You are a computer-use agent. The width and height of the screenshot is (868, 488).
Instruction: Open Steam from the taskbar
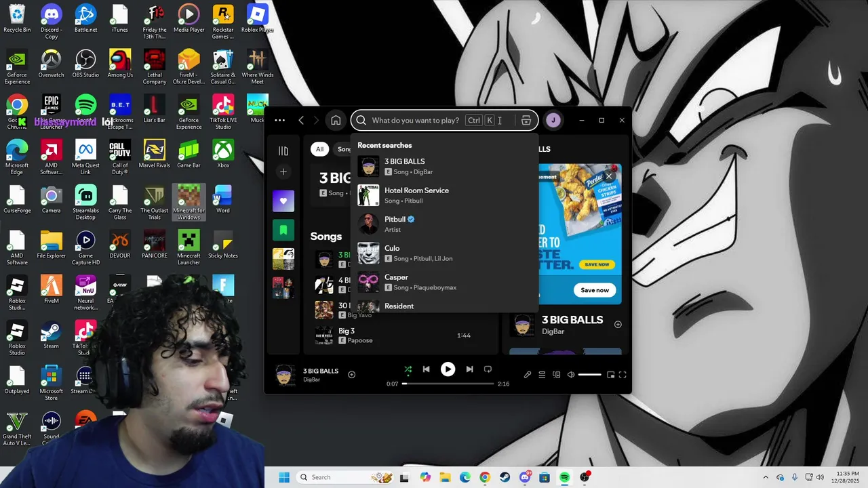(505, 477)
